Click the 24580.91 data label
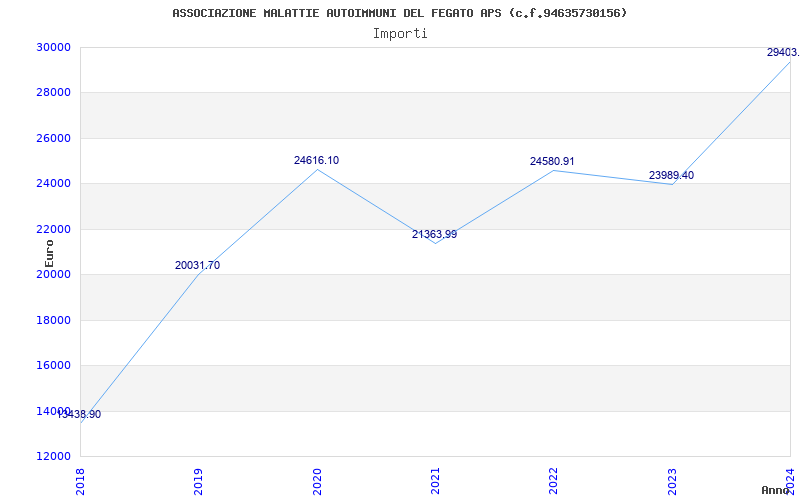Viewport: 800px width, 500px height. point(552,161)
